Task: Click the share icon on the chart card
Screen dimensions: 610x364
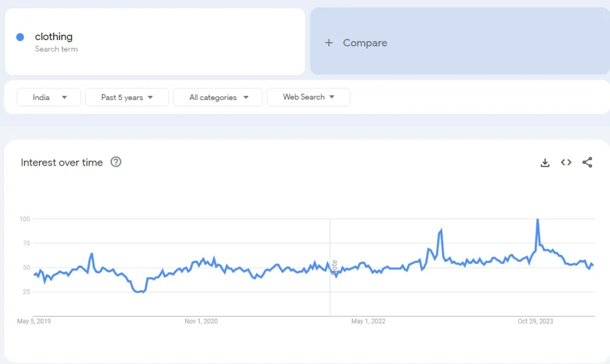Action: pyautogui.click(x=587, y=163)
